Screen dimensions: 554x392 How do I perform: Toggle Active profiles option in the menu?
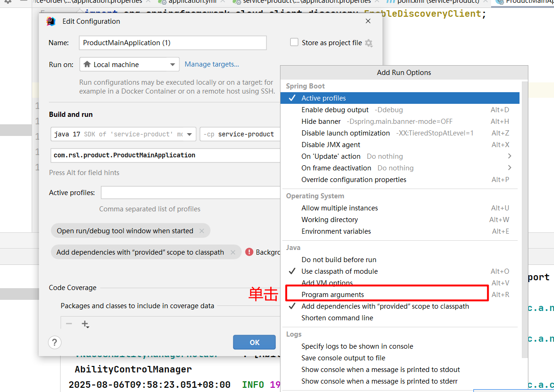400,98
